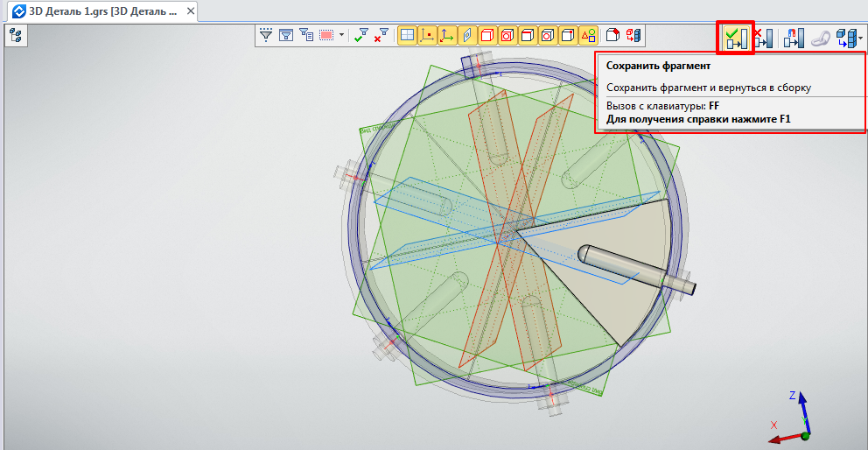Click cube with red corner icon

point(612,36)
